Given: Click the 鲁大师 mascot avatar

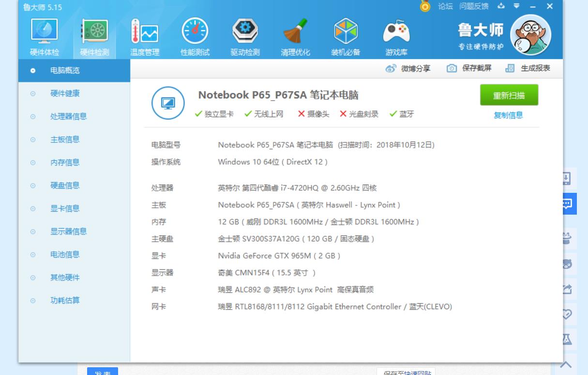Looking at the screenshot, I should (x=531, y=35).
